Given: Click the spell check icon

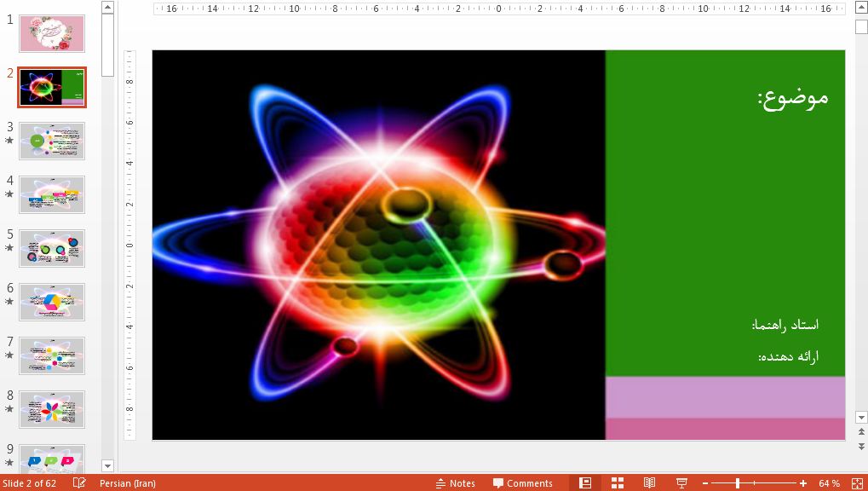Looking at the screenshot, I should pyautogui.click(x=79, y=483).
